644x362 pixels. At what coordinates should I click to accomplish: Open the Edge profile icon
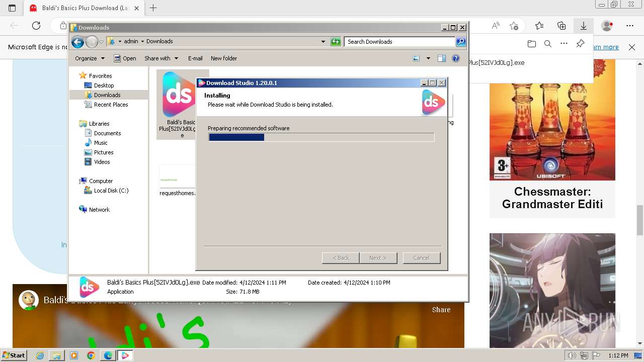pos(607,26)
